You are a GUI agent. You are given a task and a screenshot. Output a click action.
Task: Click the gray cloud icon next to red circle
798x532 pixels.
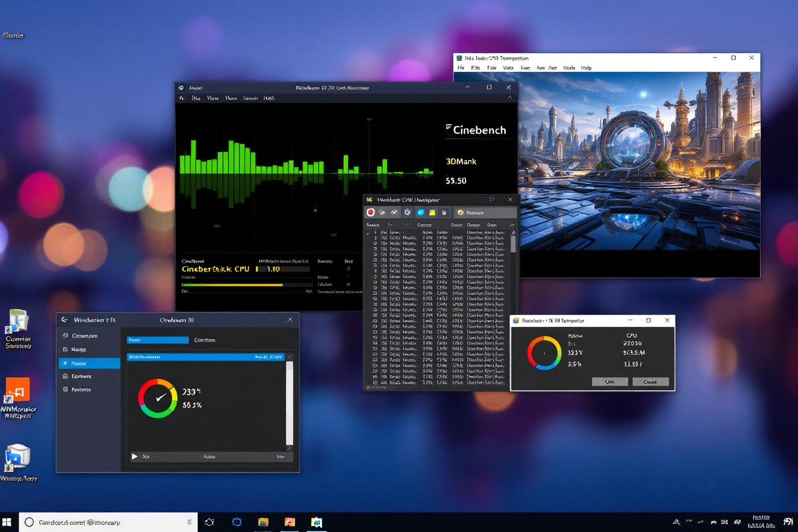382,212
